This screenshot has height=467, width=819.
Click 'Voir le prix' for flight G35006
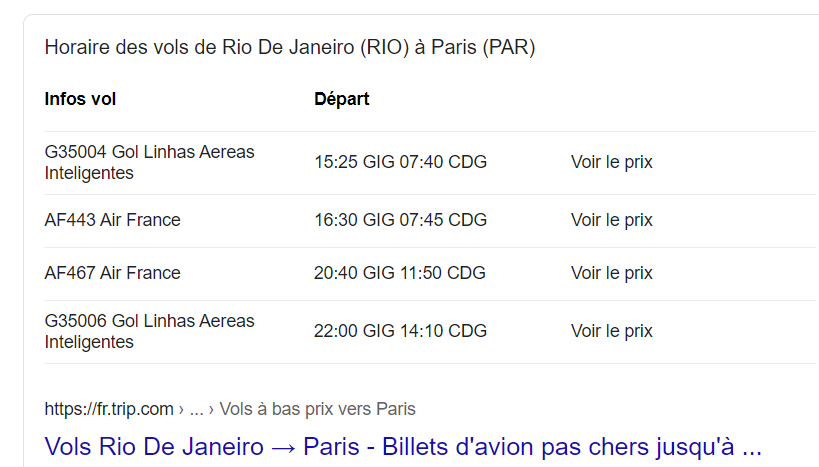coord(611,331)
